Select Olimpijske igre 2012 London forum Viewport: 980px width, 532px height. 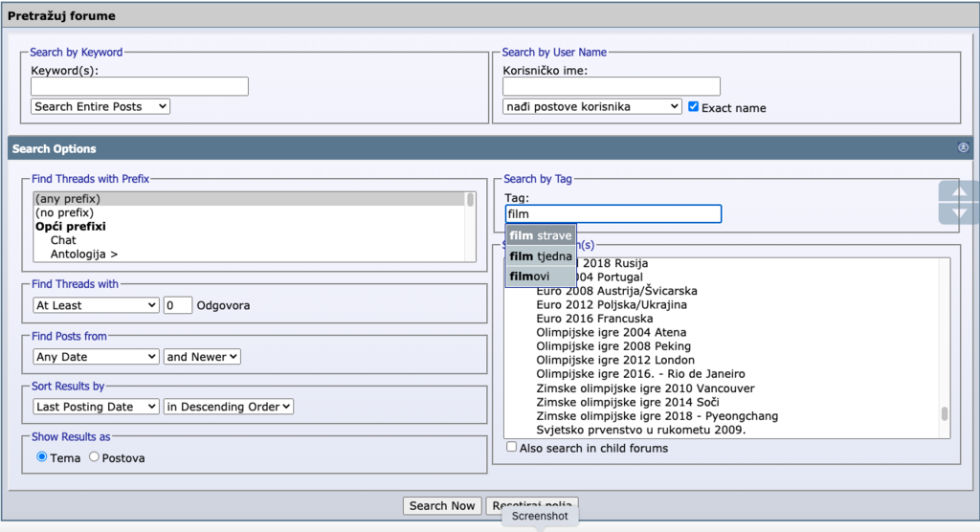coord(615,360)
